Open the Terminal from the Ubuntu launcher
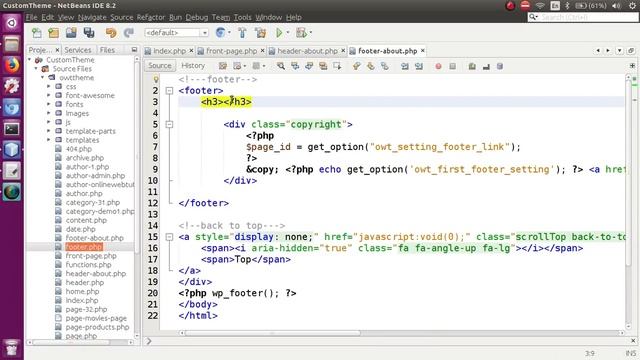This screenshot has height=360, width=640. [11, 129]
